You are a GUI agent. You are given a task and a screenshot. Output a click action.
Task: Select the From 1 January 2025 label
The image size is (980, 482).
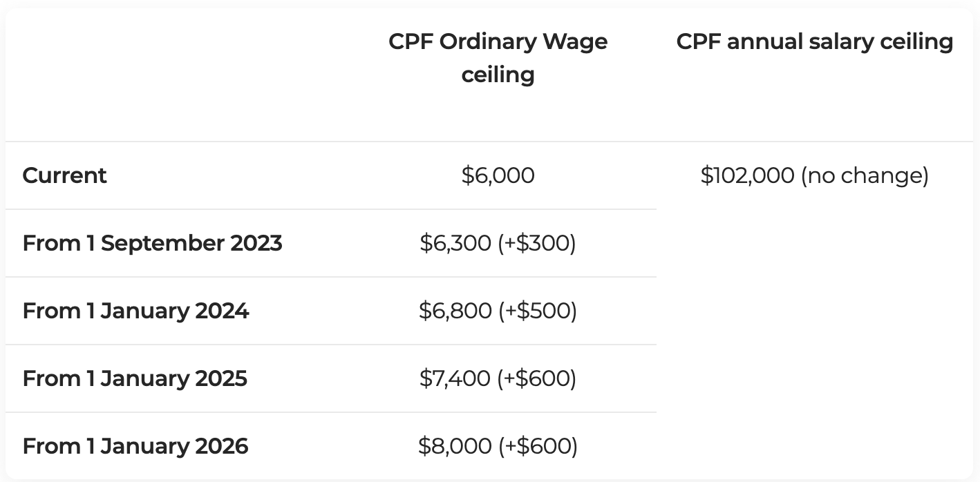click(x=135, y=378)
